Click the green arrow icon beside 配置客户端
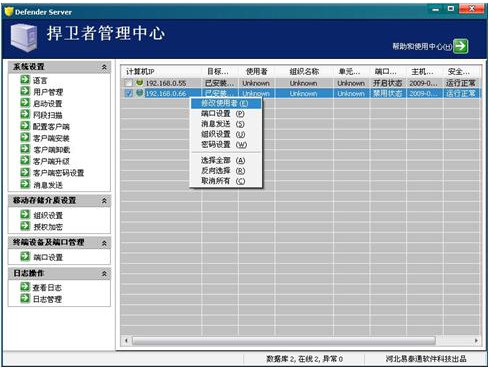The height and width of the screenshot is (368, 489). click(25, 126)
